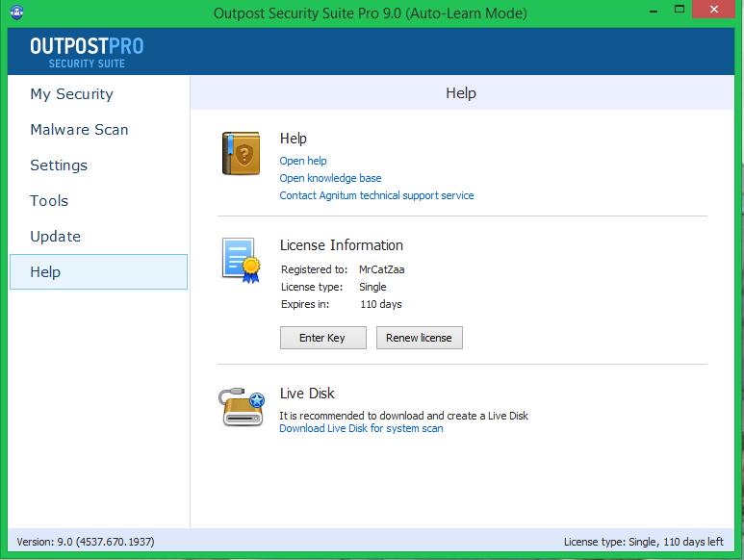Click the Enter Key button
The width and height of the screenshot is (744, 560).
pyautogui.click(x=323, y=338)
